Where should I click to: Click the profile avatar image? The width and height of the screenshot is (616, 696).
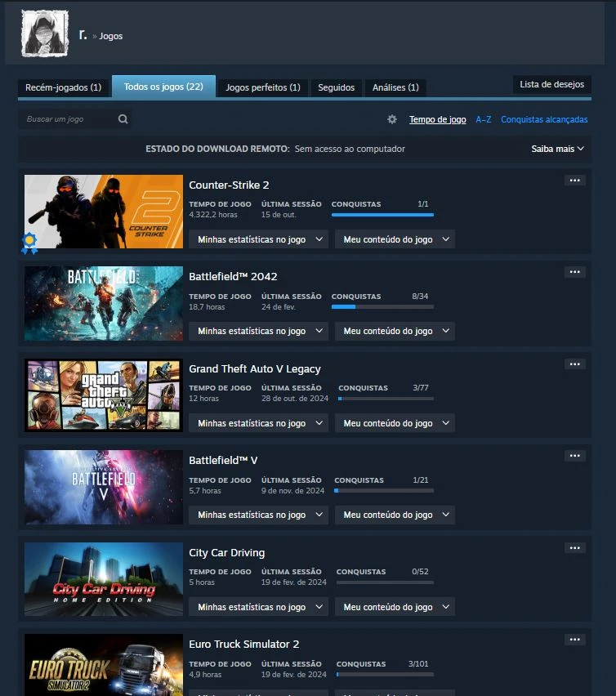(45, 34)
